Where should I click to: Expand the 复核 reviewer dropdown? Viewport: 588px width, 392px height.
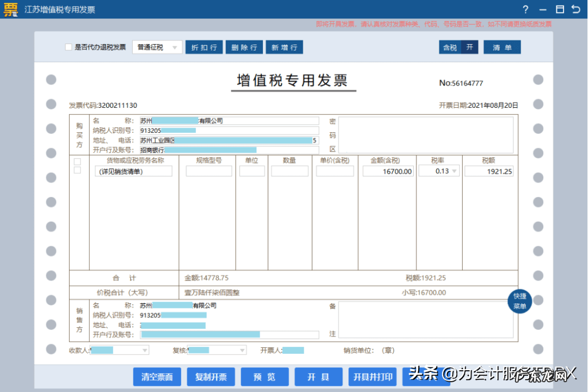click(242, 350)
